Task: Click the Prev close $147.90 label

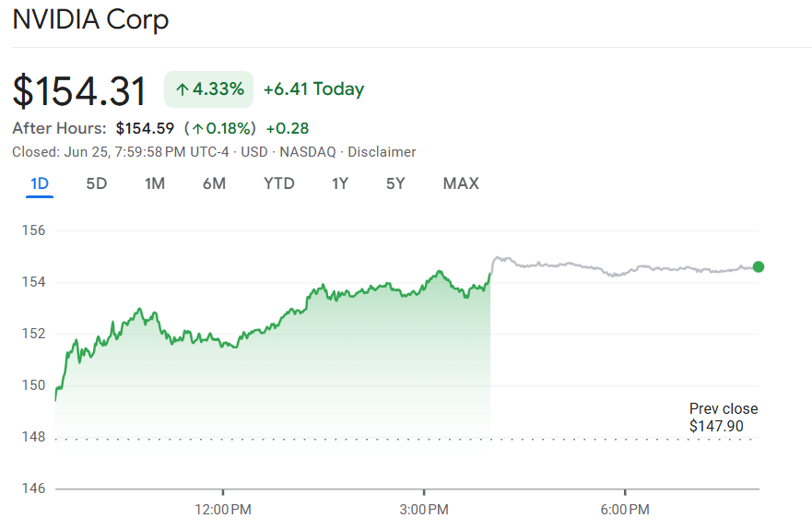Action: 724,418
